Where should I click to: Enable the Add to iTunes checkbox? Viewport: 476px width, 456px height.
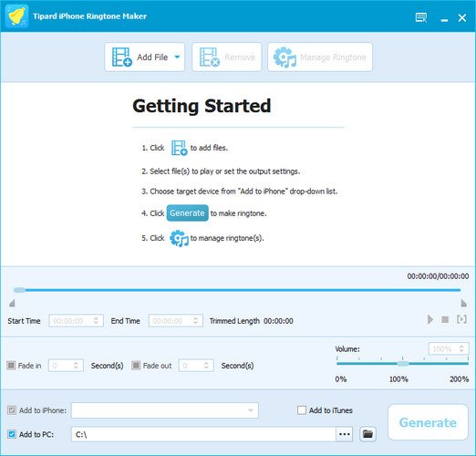point(302,410)
